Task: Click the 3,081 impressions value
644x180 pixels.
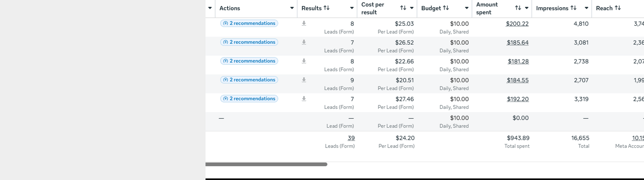Action: coord(581,43)
